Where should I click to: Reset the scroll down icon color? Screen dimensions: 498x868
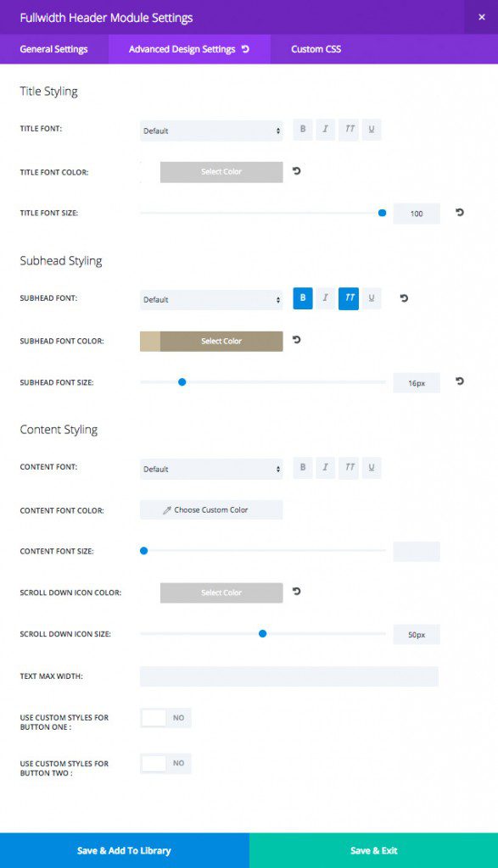295,592
